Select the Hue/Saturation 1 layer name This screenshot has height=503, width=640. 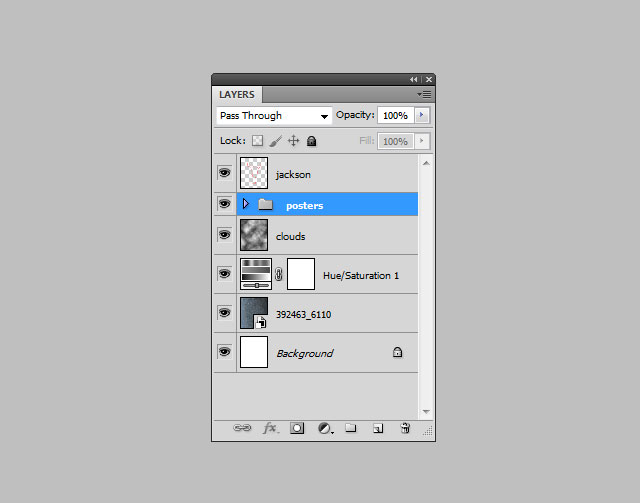[361, 276]
